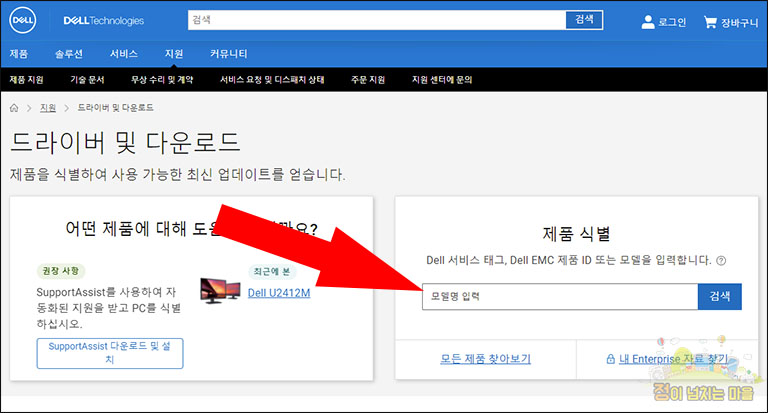
Task: Open 기술 문서 submenu item
Action: (x=87, y=80)
